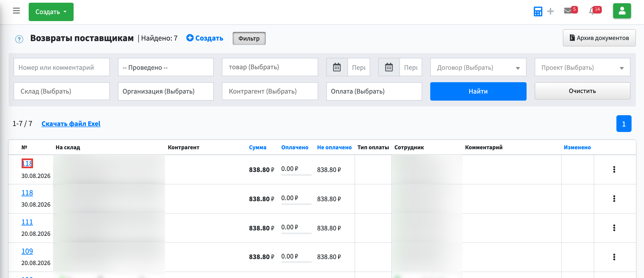Screen dimensions: 644x278
Task: Go to page 1 in pagination
Action: [624, 124]
